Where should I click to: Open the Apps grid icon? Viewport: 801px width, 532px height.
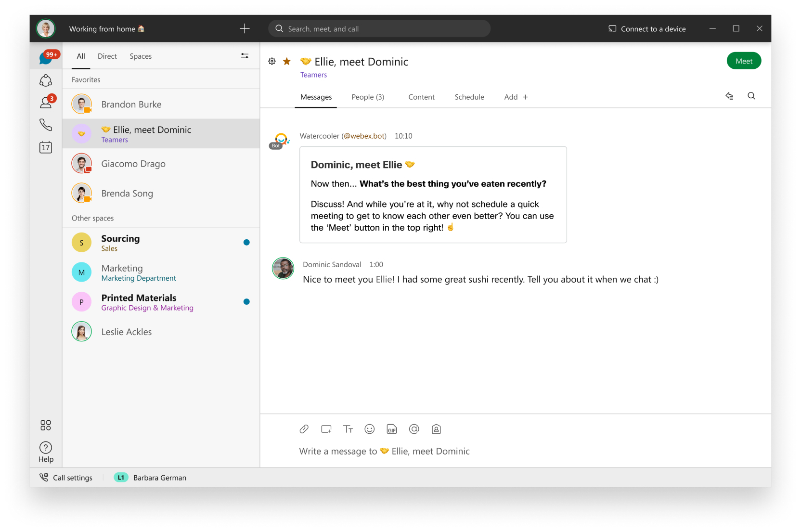46,425
